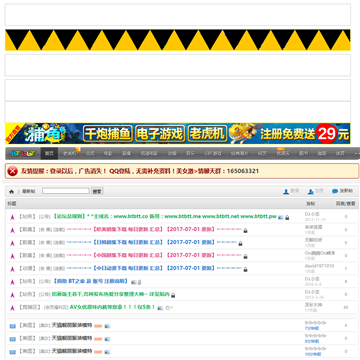Click the image attachment icon on the 捐助 BT之家 row
Image resolution: width=360 pixels, height=360 pixels.
[134, 282]
